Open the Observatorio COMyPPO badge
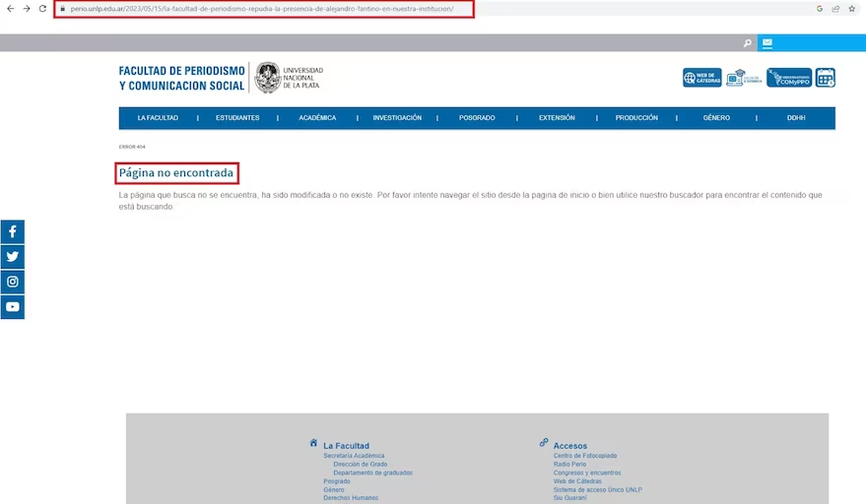The width and height of the screenshot is (866, 504). tap(789, 78)
